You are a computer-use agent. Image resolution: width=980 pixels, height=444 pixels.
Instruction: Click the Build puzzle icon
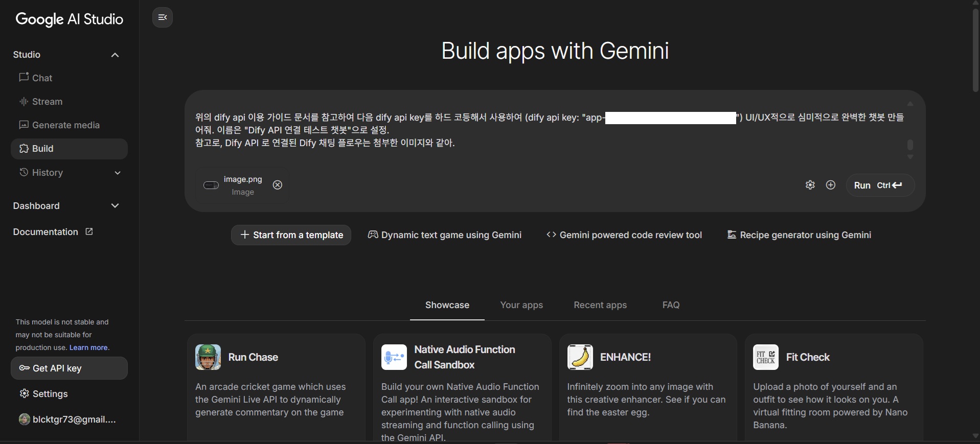pos(24,148)
